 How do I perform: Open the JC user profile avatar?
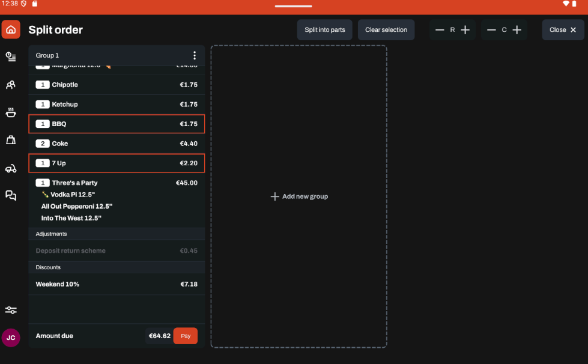point(11,338)
